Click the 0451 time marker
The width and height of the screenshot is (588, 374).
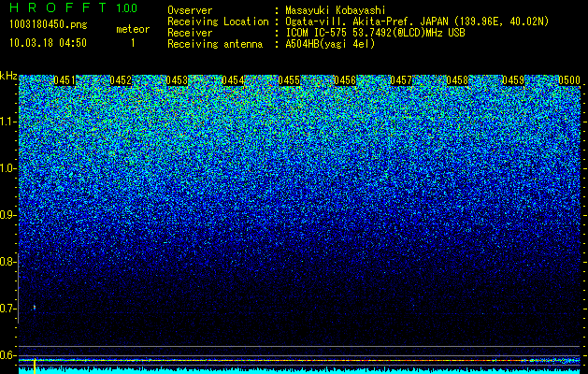click(x=65, y=80)
